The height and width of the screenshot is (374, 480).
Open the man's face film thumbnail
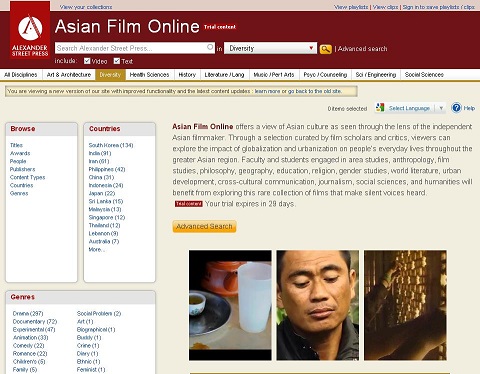[318, 305]
